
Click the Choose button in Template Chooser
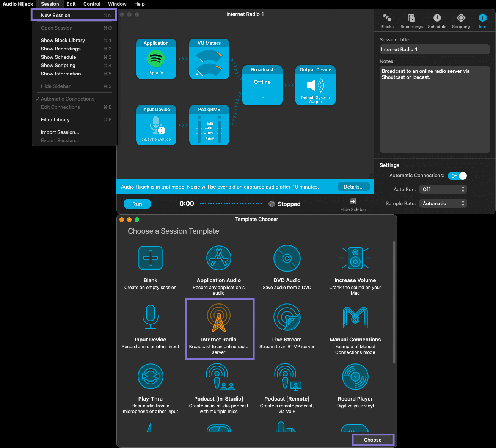pos(373,440)
